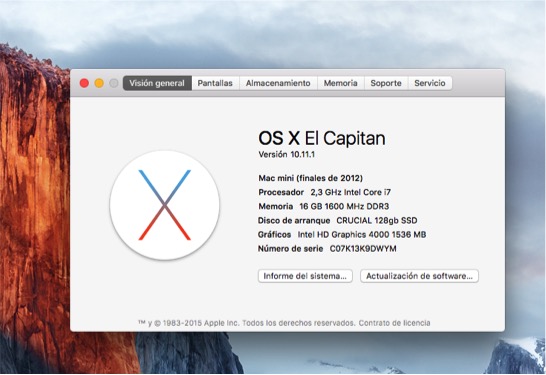Click the El Capitan X logo
Viewport: 546px width, 375px height.
coord(165,205)
